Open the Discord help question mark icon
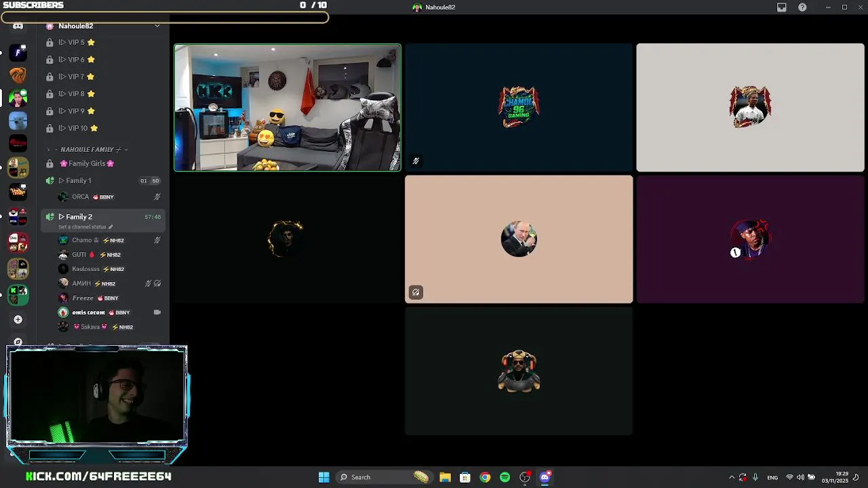868x488 pixels. 802,7
